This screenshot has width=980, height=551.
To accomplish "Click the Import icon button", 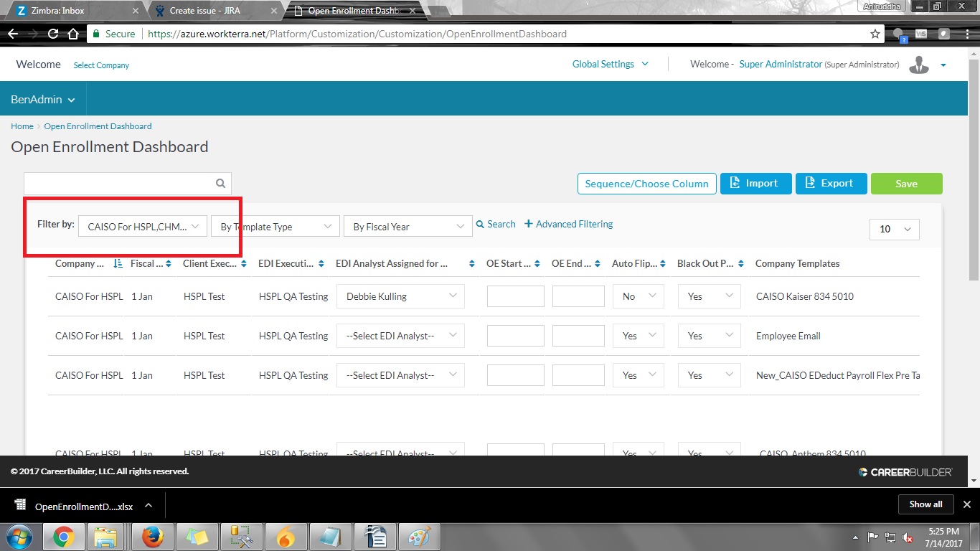I will [737, 183].
